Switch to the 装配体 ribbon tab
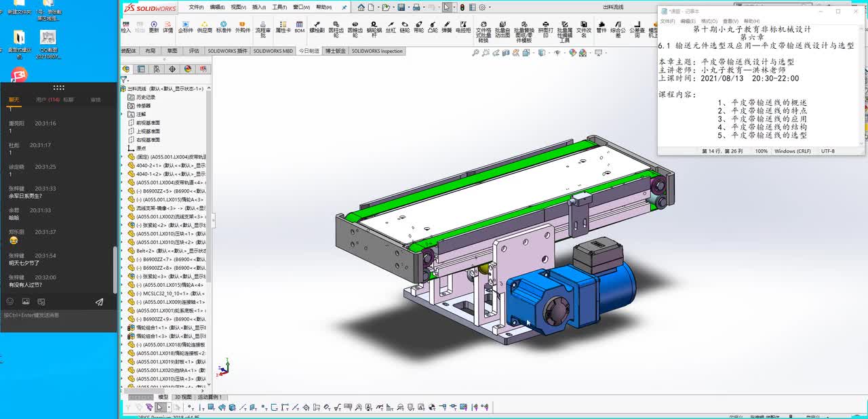This screenshot has height=419, width=868. tap(128, 51)
